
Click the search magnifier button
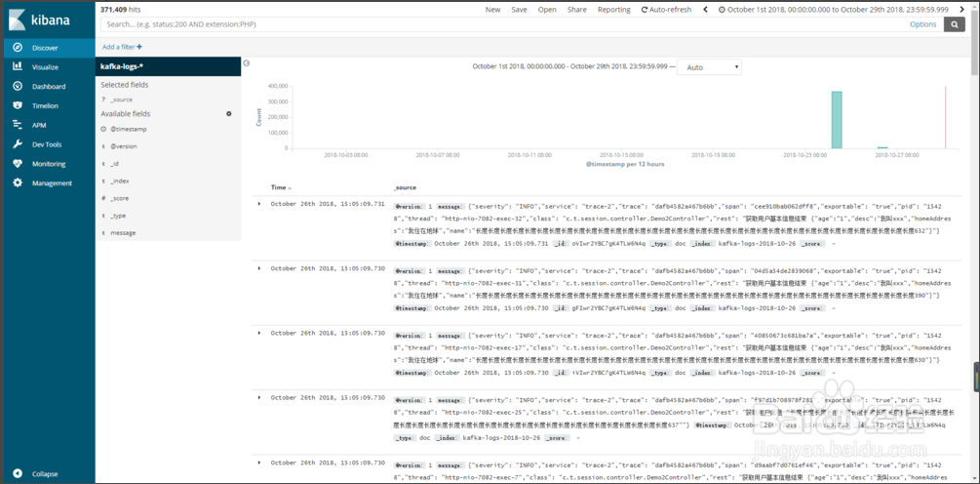tap(954, 24)
